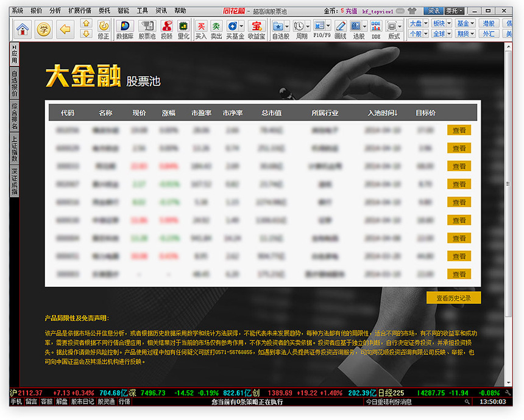
Task: Switch to the 上证指数 side tab
Action: pos(15,149)
